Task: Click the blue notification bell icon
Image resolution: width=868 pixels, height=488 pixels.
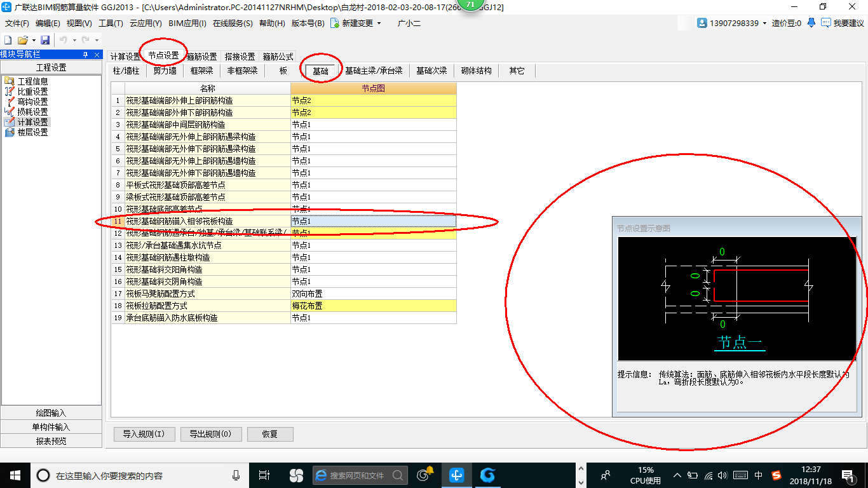Action: 811,23
